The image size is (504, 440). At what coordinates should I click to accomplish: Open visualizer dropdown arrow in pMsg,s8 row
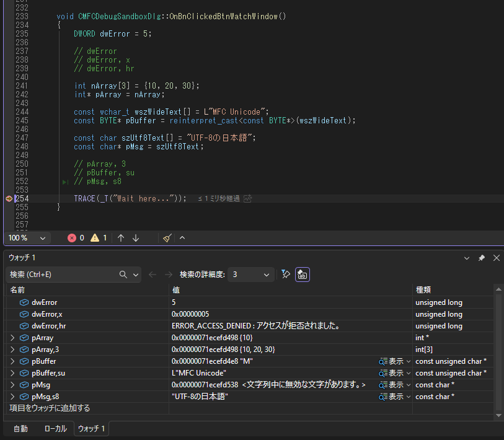(x=409, y=397)
